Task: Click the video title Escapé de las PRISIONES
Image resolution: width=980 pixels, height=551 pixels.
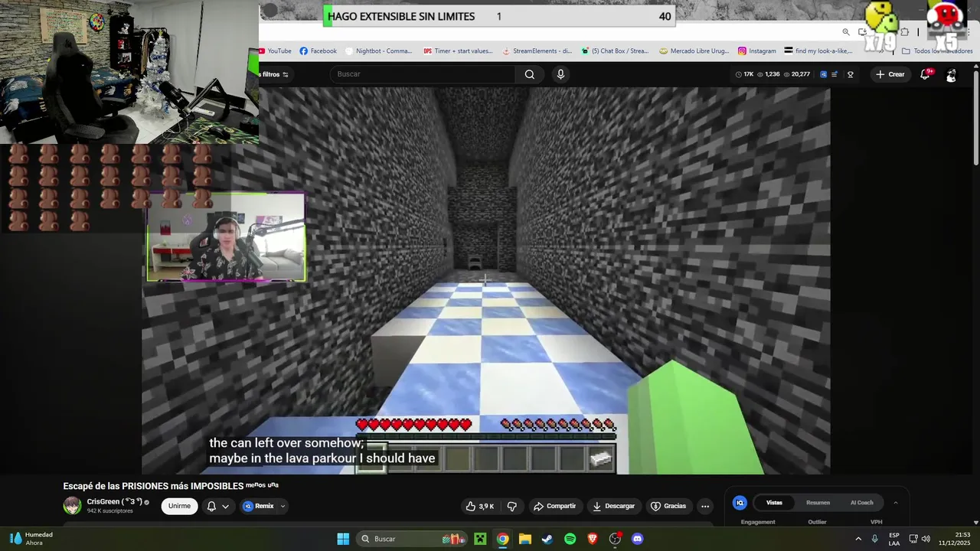Action: [x=171, y=485]
